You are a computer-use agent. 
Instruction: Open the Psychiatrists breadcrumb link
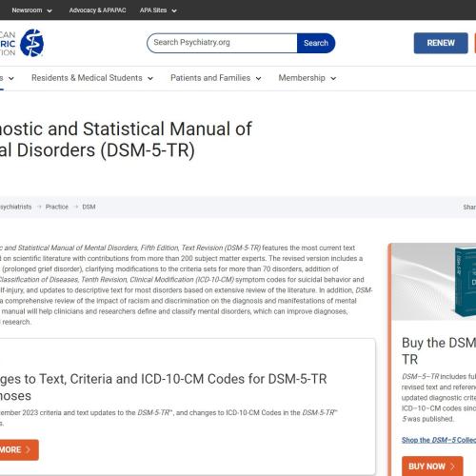point(15,207)
